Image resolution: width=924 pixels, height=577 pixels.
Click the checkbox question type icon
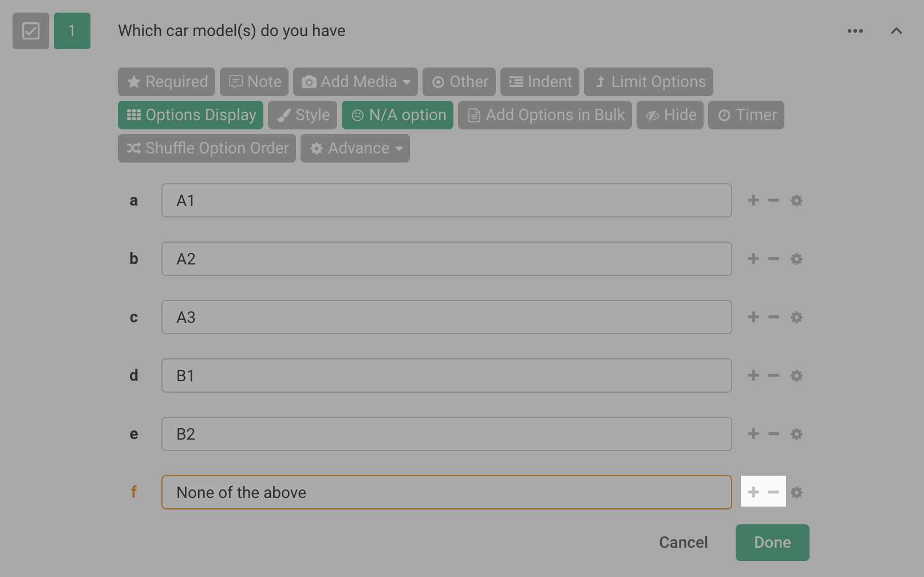[31, 31]
